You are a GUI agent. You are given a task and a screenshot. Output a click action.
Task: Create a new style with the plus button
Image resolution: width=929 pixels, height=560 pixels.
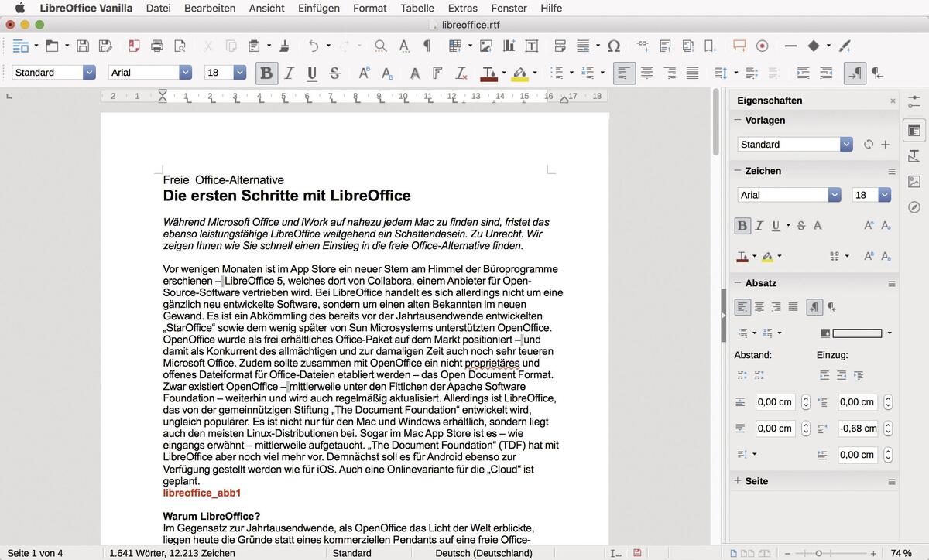(x=884, y=144)
